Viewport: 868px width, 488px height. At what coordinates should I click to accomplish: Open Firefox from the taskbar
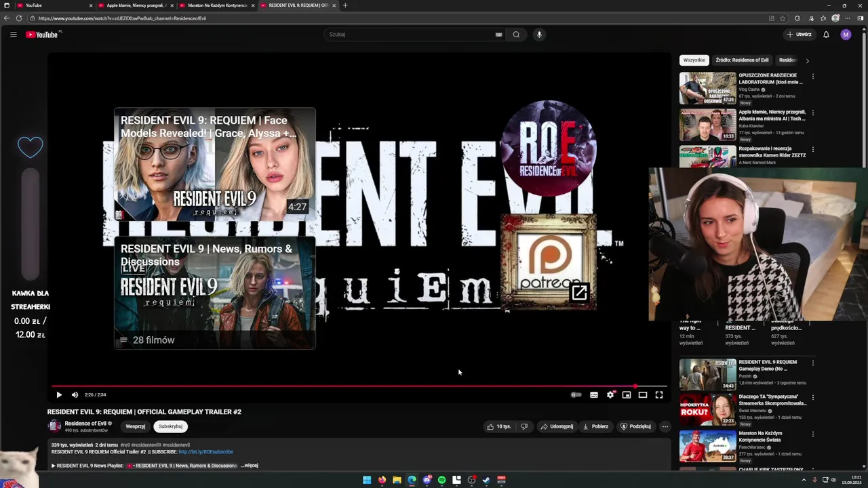tap(382, 480)
